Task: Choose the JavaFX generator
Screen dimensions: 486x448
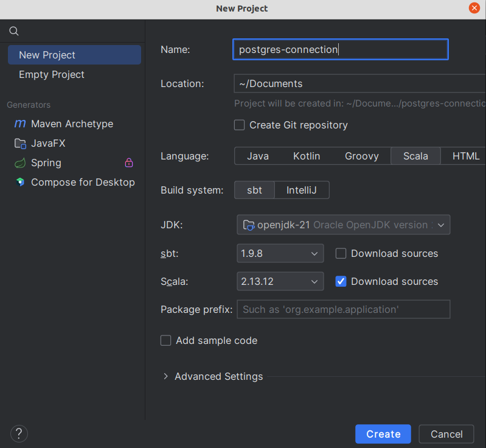Action: [x=48, y=143]
